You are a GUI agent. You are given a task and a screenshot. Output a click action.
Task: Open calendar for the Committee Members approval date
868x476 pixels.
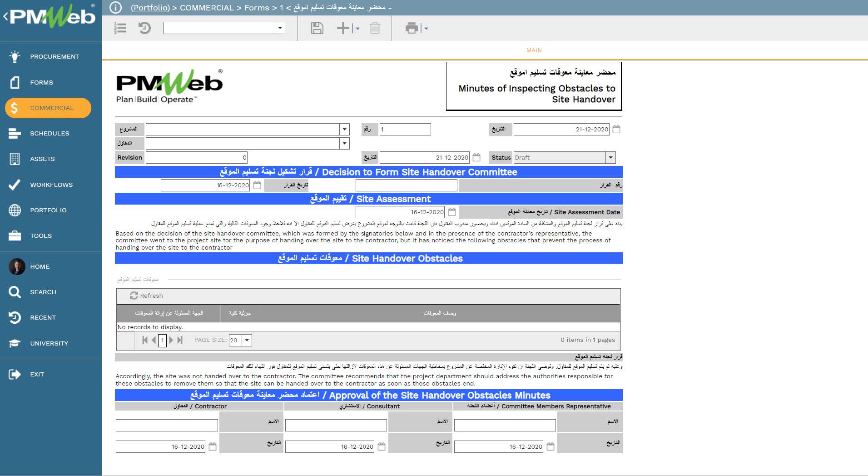click(x=551, y=446)
